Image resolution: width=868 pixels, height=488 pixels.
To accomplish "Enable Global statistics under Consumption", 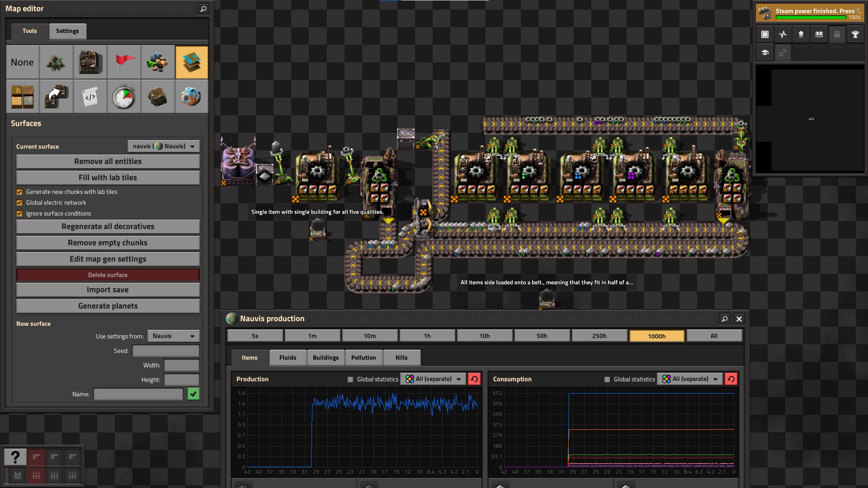I will tap(607, 380).
